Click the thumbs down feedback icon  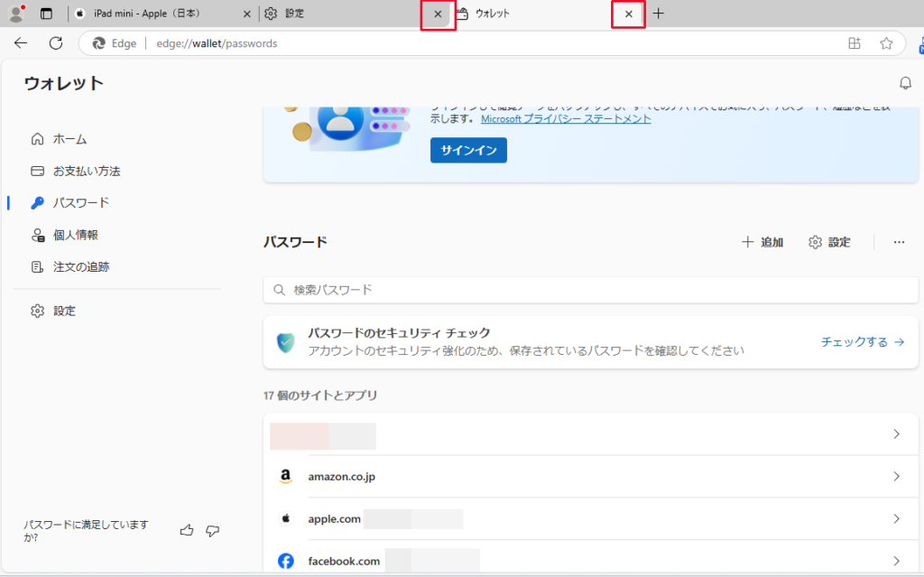213,530
